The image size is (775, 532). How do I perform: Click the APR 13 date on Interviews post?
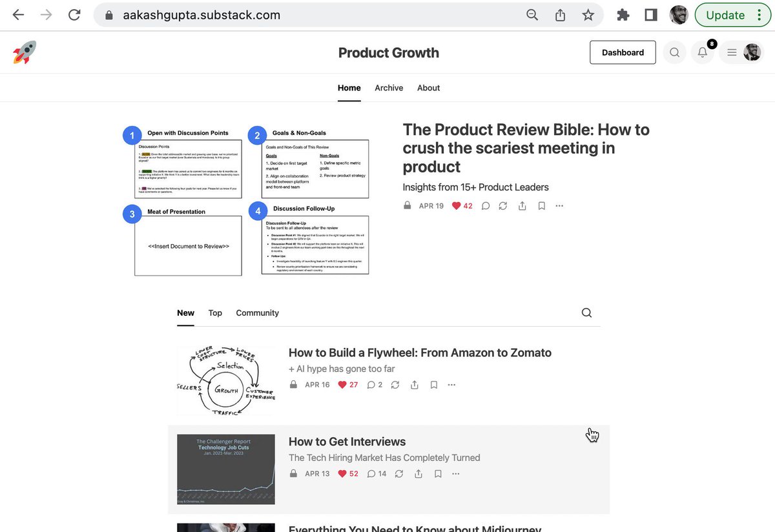(317, 474)
